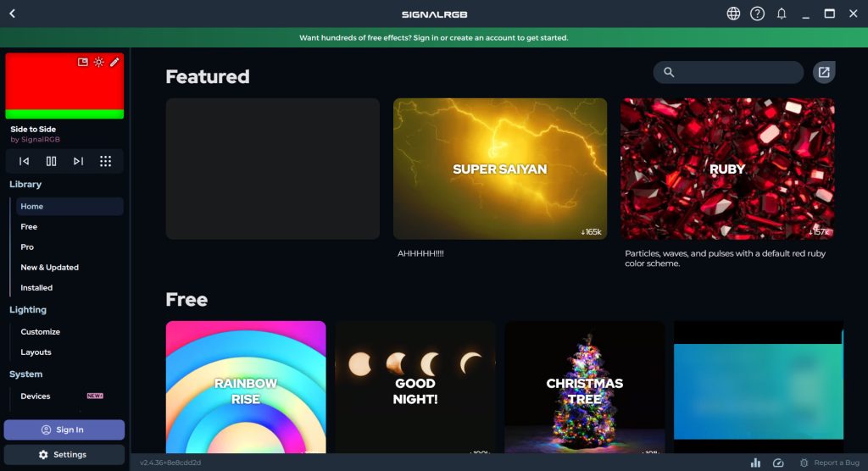868x471 pixels.
Task: Click the gear icon on the Settings button
Action: [43, 454]
